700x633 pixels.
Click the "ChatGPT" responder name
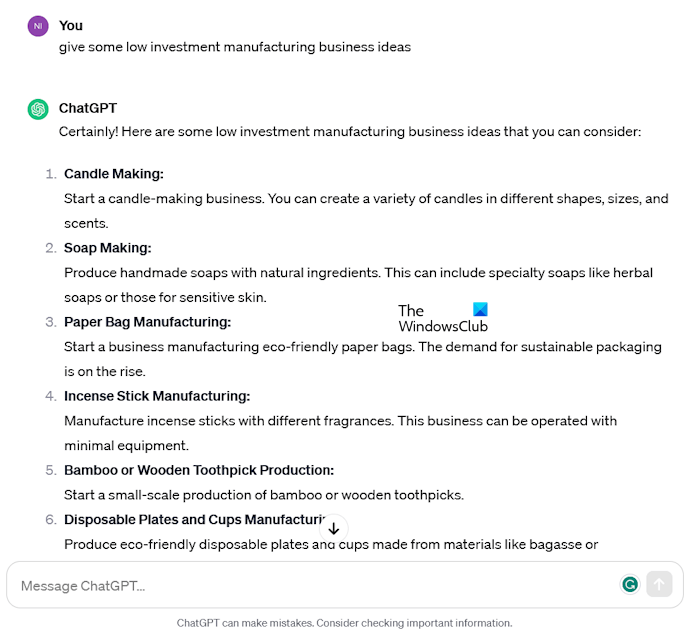click(x=88, y=108)
